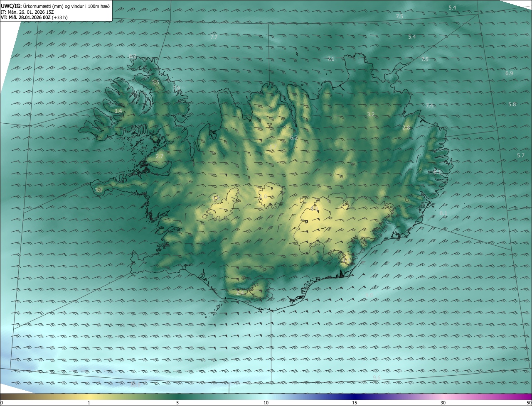This screenshot has height=406, width=532.
Task: Click the 3.4 value label in the Westfjords
Action: [118, 111]
